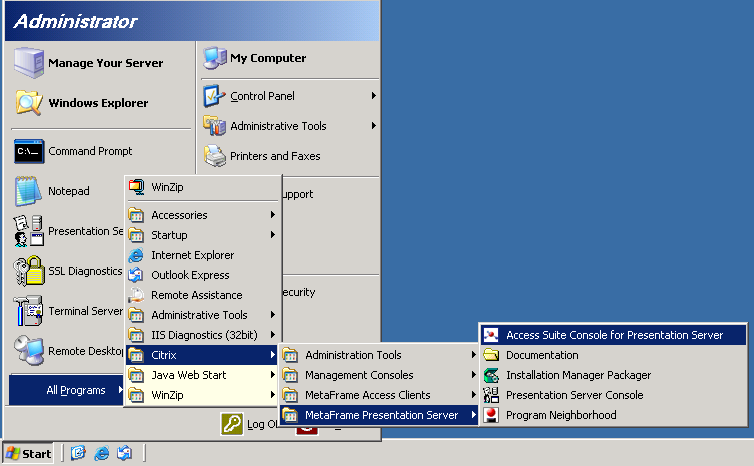Select Citrix in the programs menu

tap(202, 355)
